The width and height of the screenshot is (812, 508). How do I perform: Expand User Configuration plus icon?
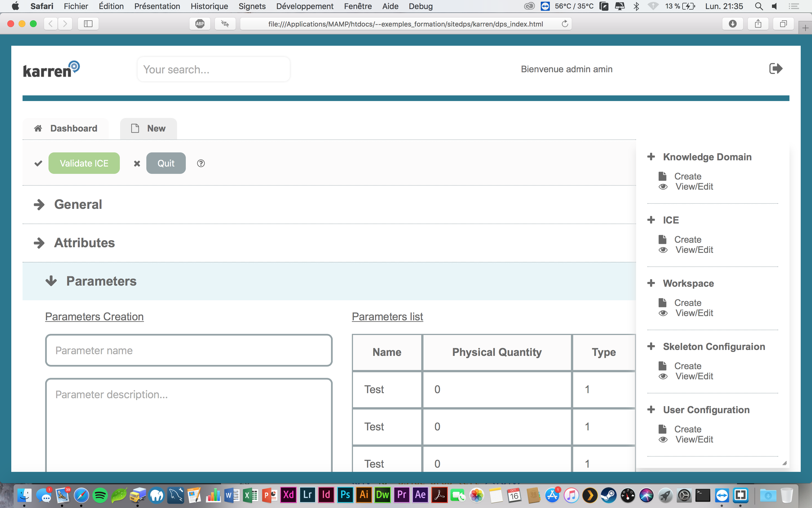click(651, 410)
